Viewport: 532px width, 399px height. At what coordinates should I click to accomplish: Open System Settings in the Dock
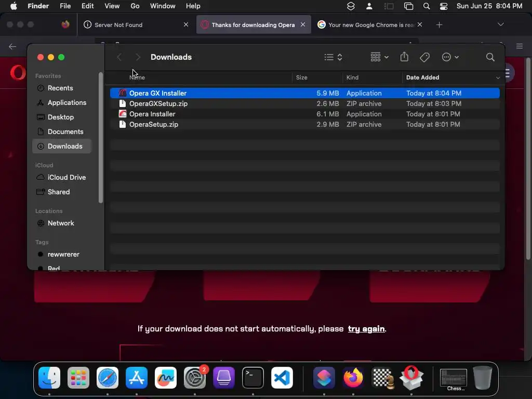[x=195, y=378]
